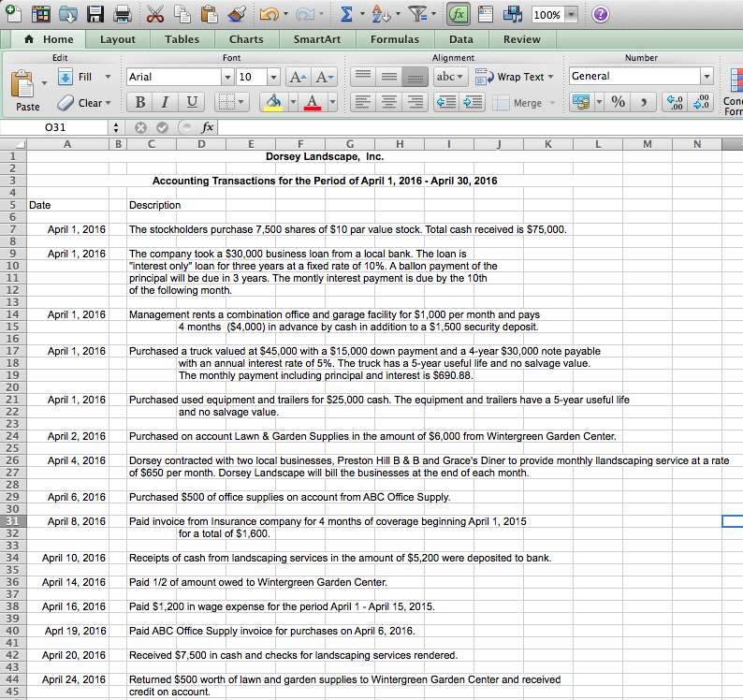Click the accounting currency format icon
The image size is (743, 700).
(x=581, y=102)
